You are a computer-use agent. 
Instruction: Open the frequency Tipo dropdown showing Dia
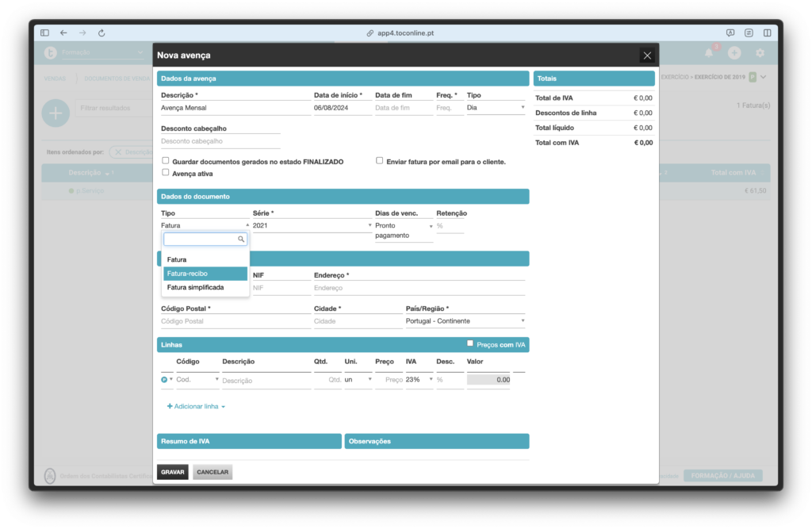click(496, 108)
